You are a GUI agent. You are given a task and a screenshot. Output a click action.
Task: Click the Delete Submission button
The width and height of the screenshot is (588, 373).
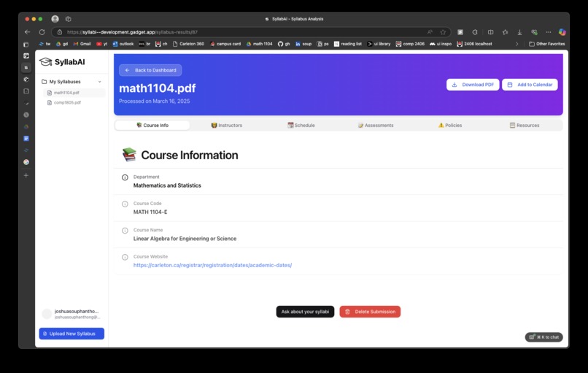click(370, 312)
